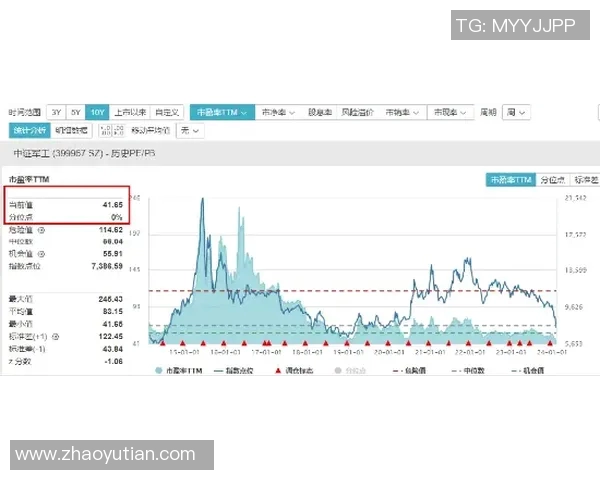This screenshot has width=600, height=480.
Task: Select the 5Y time range
Action: tap(76, 112)
